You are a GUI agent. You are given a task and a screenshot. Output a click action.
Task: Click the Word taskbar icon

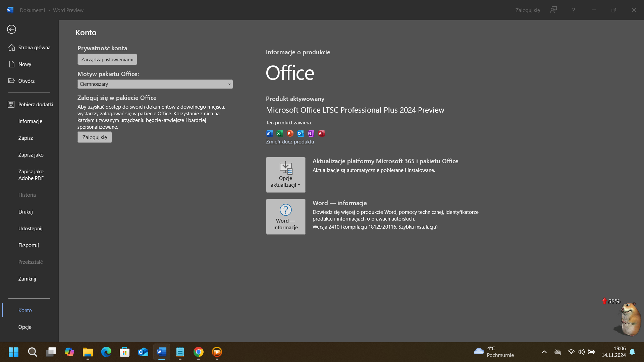[x=162, y=352]
